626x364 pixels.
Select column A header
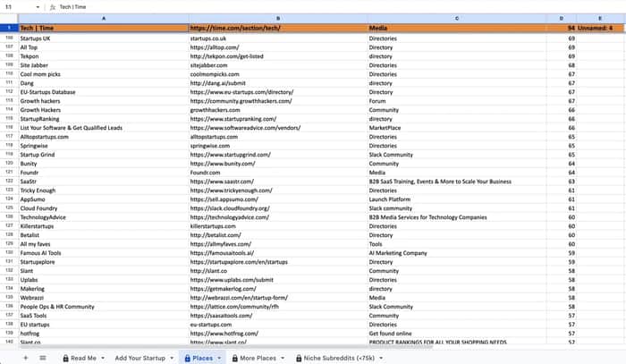[x=104, y=19]
